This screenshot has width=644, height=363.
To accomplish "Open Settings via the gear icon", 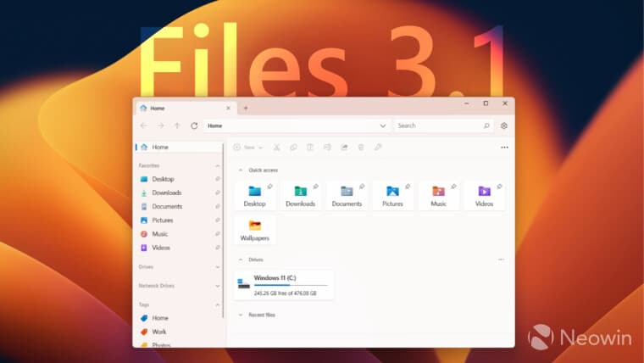I will pos(504,126).
